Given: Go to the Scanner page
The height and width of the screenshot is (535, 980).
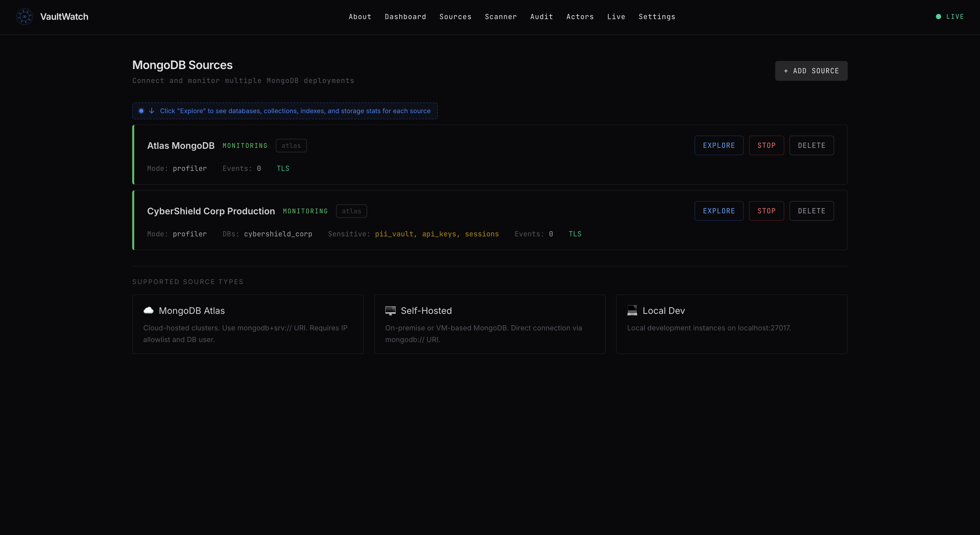Looking at the screenshot, I should (501, 17).
